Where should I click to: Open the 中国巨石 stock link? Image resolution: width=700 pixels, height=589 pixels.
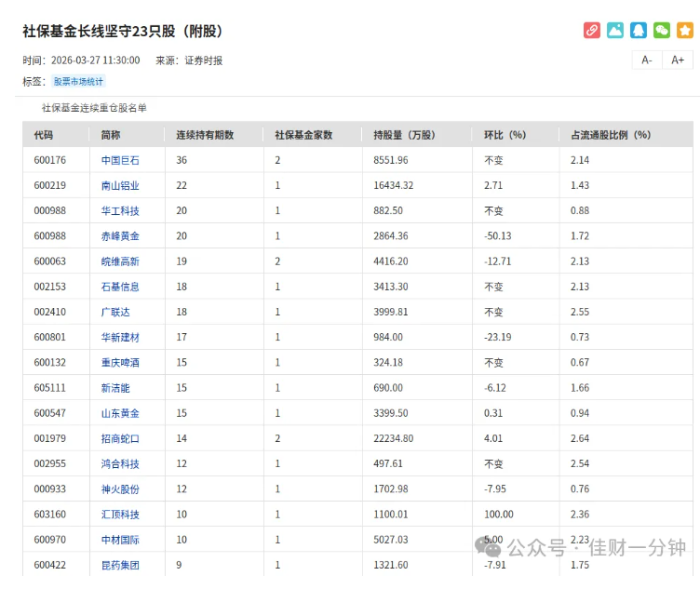point(120,160)
